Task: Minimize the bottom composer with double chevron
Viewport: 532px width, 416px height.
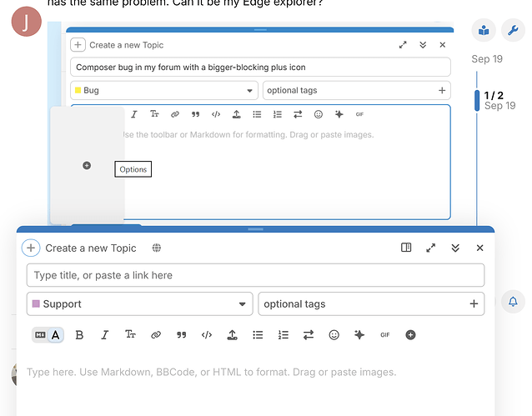Action: click(x=455, y=248)
